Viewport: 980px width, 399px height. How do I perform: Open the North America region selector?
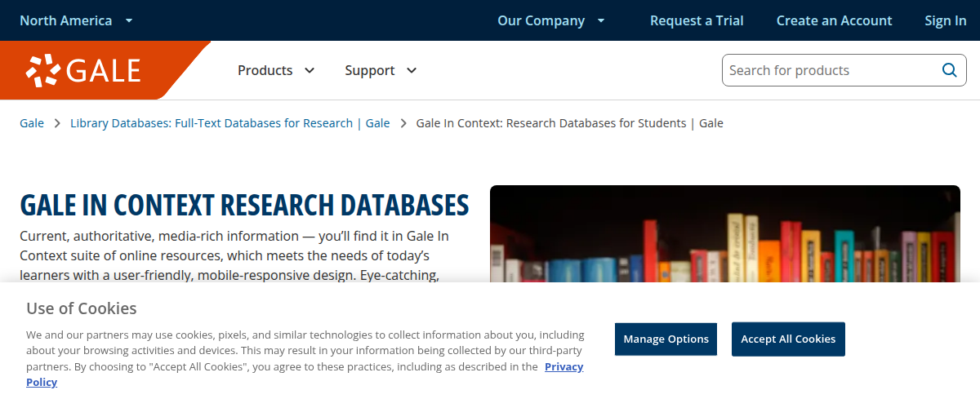coord(75,20)
